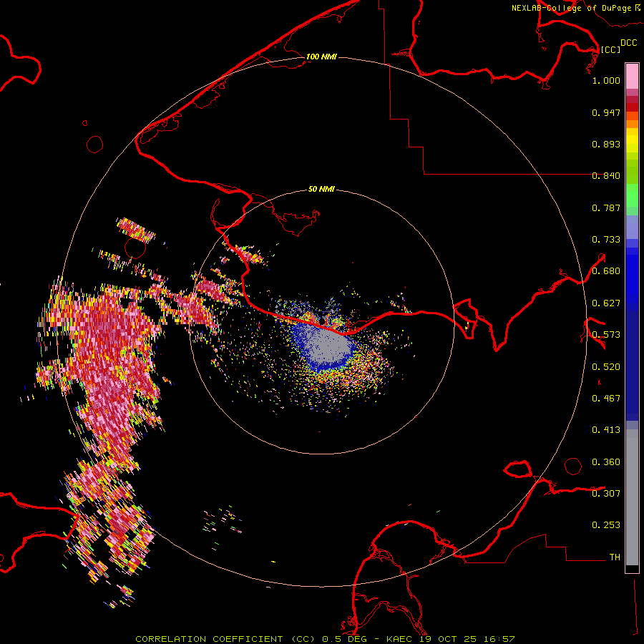This screenshot has height=644, width=644.
Task: Click the 0.307 legend value
Action: click(x=606, y=494)
